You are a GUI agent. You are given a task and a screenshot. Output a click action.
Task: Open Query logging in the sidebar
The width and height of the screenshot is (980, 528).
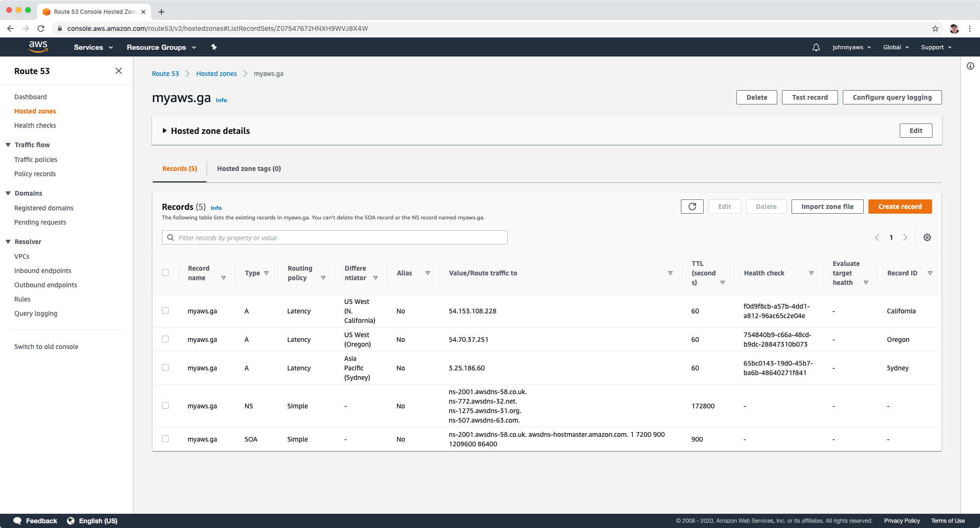pos(36,313)
